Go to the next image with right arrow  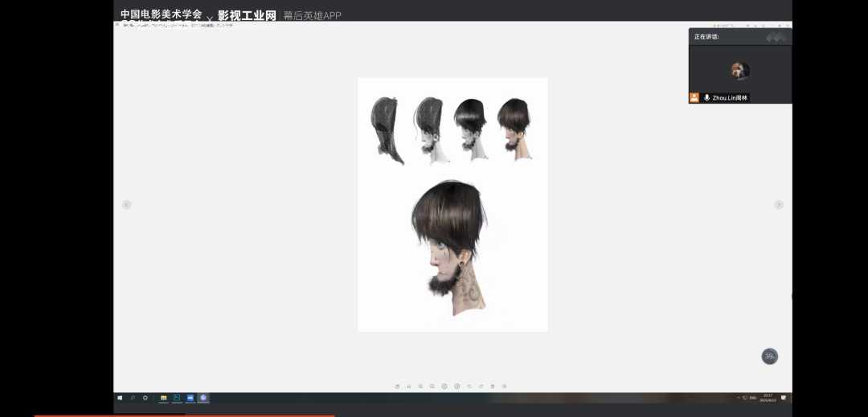[x=779, y=205]
